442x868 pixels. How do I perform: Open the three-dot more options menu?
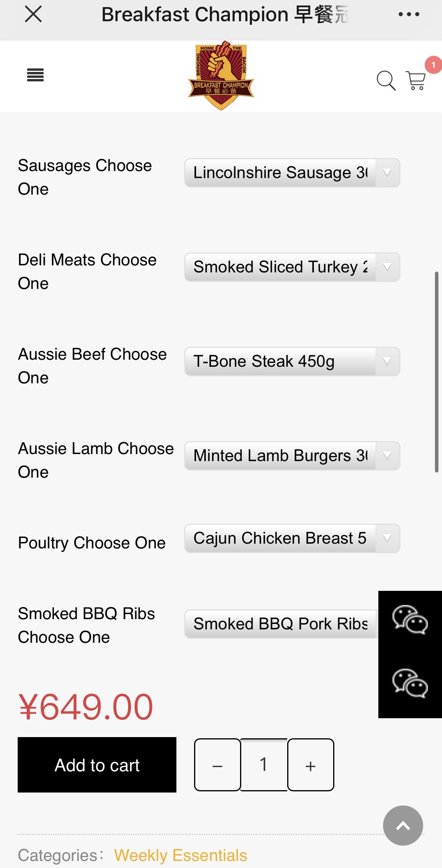(409, 15)
